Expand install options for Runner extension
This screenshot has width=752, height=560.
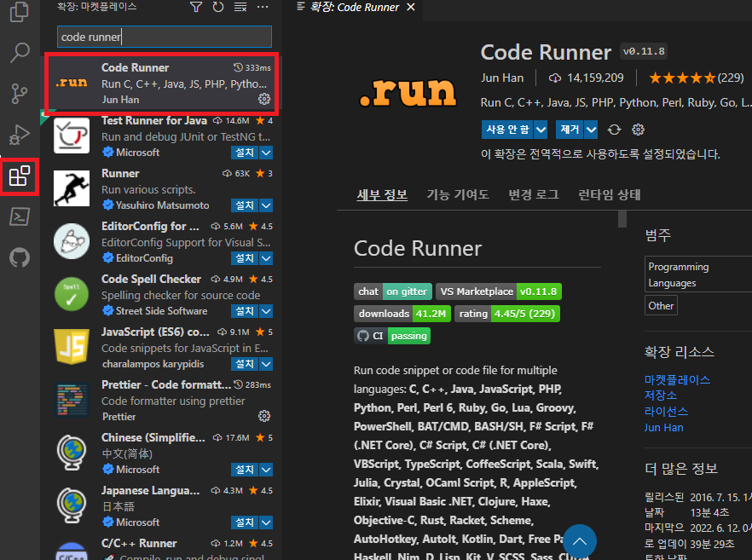click(266, 205)
